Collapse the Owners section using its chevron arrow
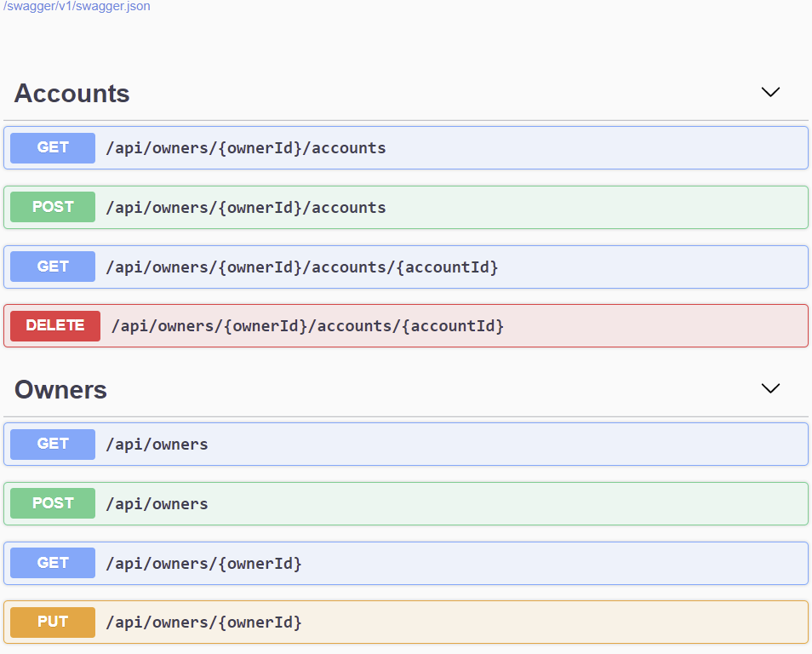Screen dimensions: 812x654 click(769, 388)
